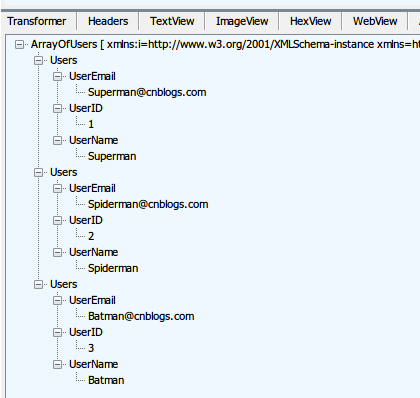Select UserName label above Superman value
The image size is (420, 398).
[x=93, y=140]
